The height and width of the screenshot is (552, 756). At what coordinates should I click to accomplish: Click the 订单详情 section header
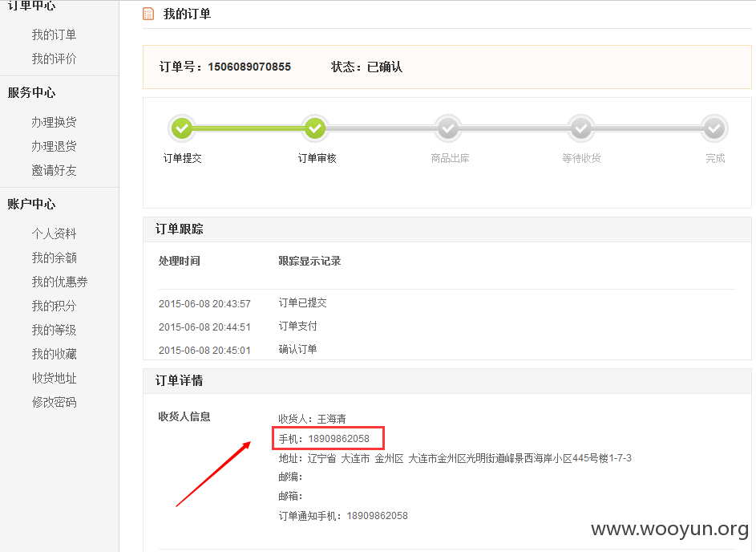coord(180,381)
